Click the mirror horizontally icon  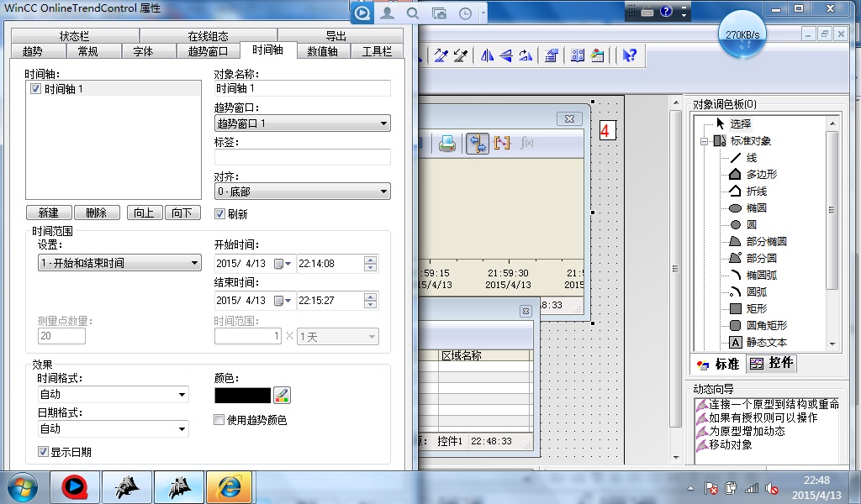click(487, 55)
